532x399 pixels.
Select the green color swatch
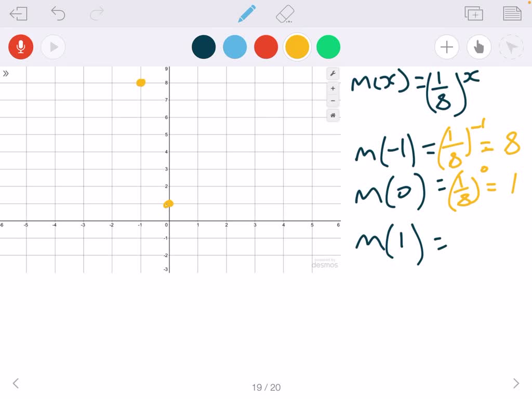[328, 47]
